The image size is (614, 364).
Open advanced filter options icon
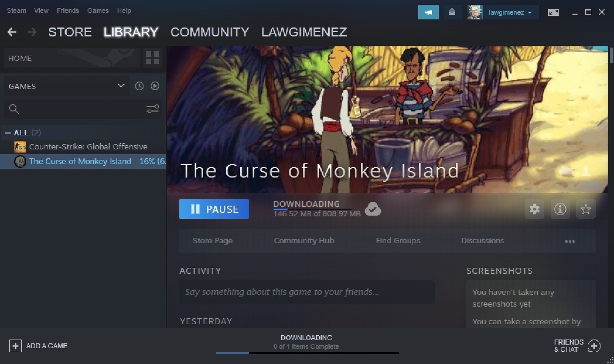(152, 109)
